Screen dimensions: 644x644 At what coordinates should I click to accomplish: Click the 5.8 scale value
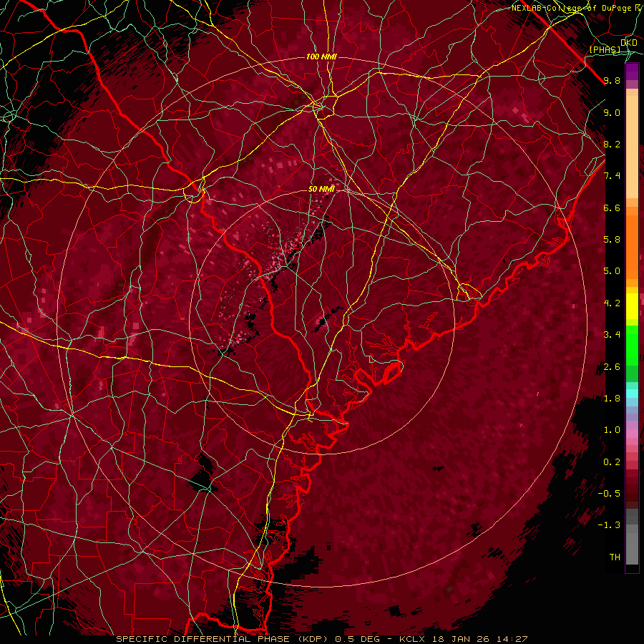pyautogui.click(x=612, y=240)
